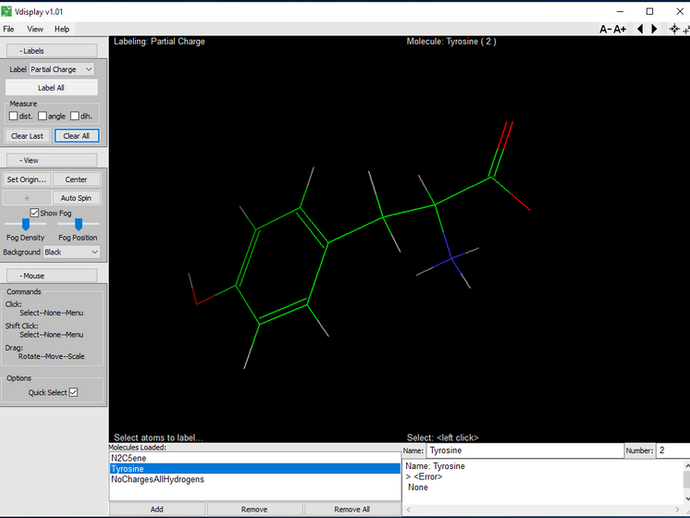Click the Remove All button
The height and width of the screenshot is (518, 690).
click(352, 509)
